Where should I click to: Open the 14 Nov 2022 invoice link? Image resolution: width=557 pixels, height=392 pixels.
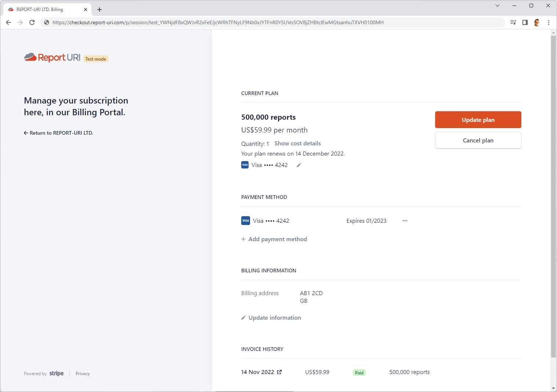[x=261, y=372]
